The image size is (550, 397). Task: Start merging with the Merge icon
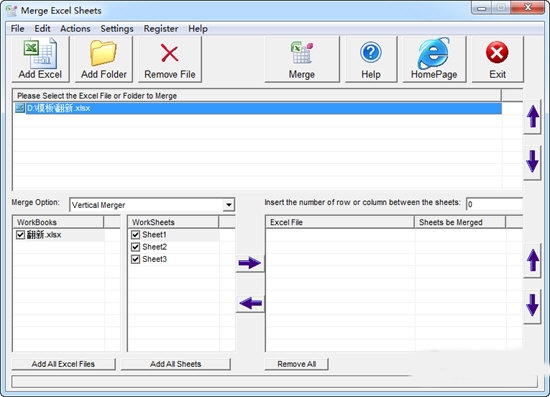(x=301, y=53)
